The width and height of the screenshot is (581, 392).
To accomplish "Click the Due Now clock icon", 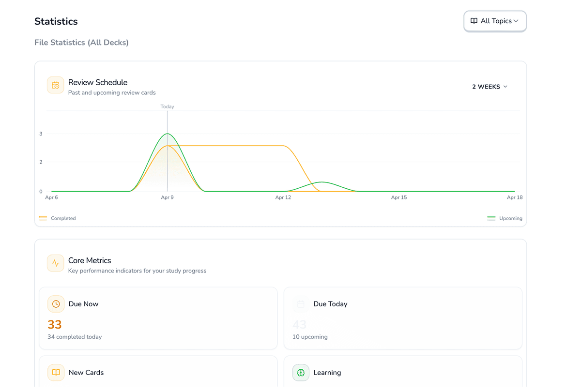I will 56,304.
